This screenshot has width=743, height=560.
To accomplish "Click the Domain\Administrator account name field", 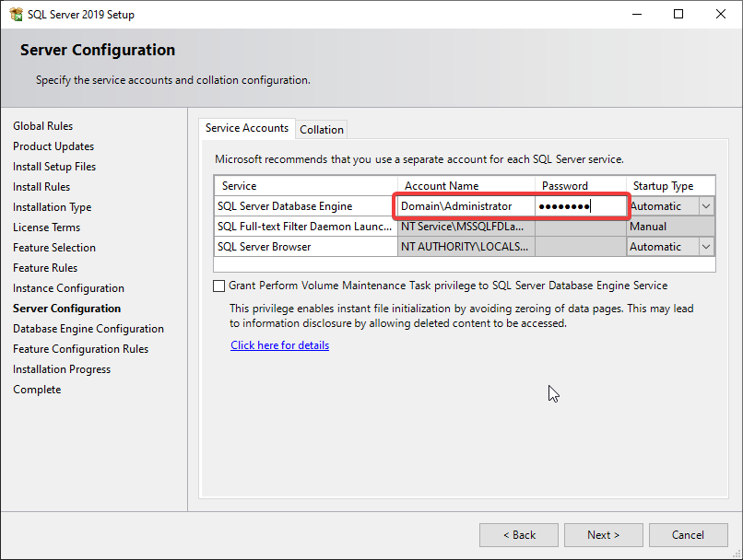I will tap(466, 206).
